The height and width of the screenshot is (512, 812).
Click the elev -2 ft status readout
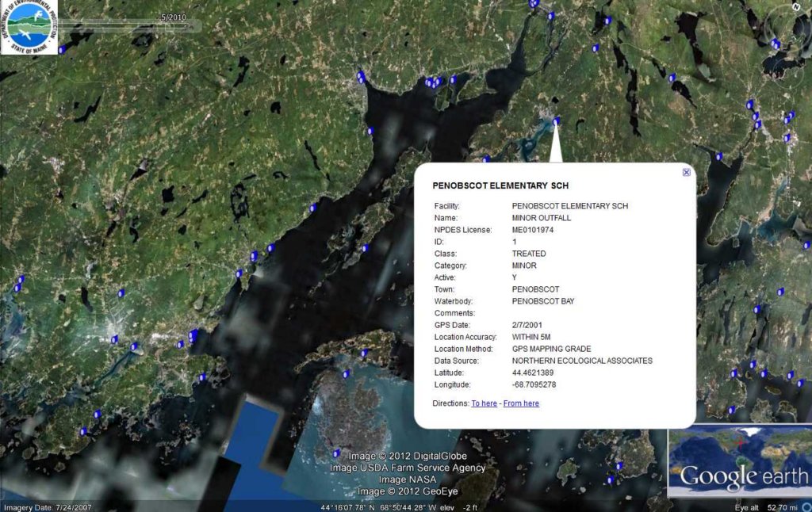coord(459,507)
